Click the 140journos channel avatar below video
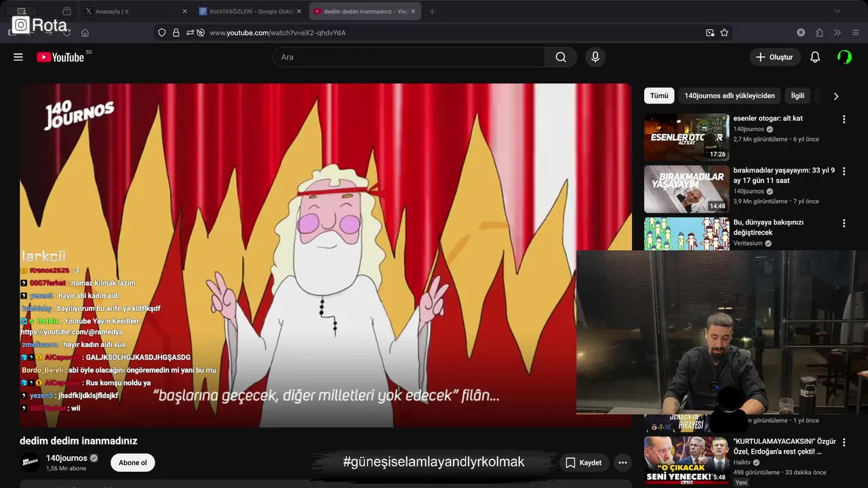 click(x=30, y=462)
